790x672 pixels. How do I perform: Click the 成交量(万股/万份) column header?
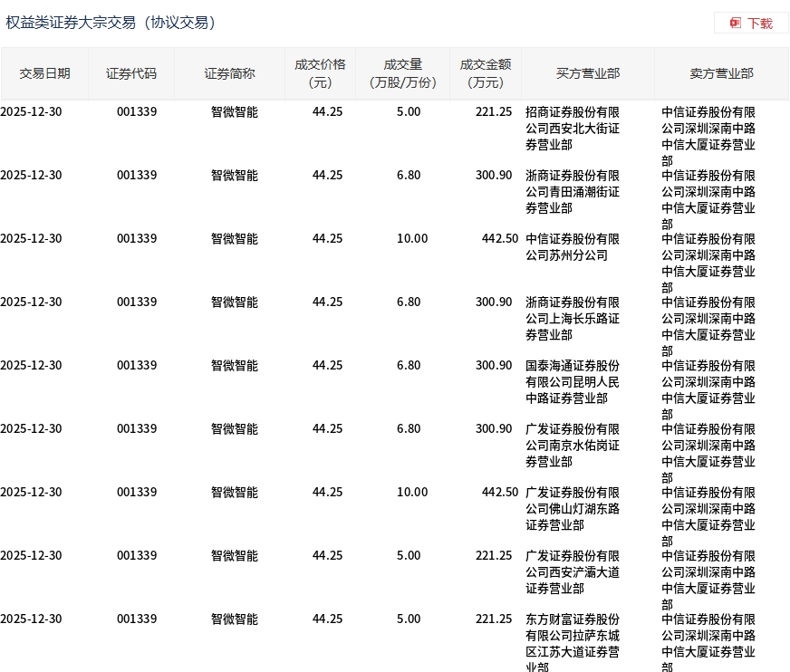tap(403, 73)
